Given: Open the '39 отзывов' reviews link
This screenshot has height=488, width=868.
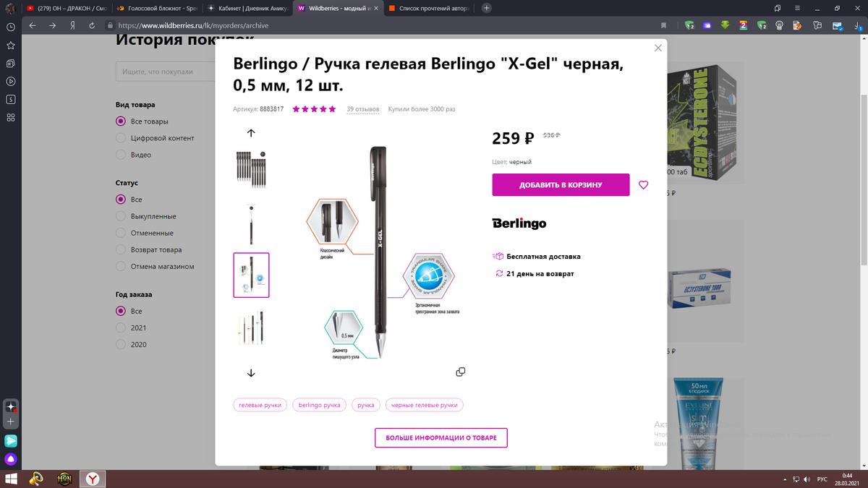Looking at the screenshot, I should tap(363, 109).
